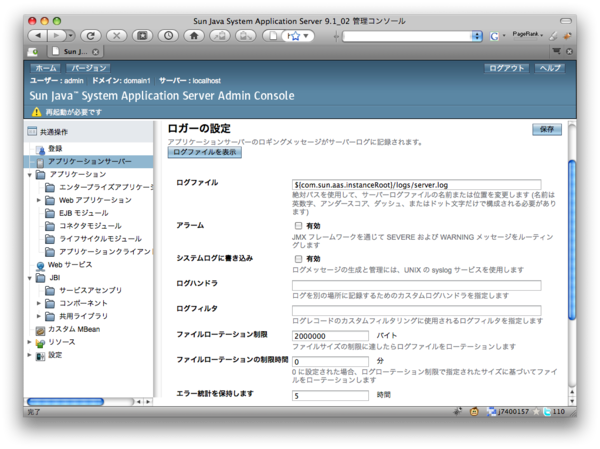Viewport: 600px width, 449px height.
Task: Click the ログアウト logout button
Action: pos(506,68)
